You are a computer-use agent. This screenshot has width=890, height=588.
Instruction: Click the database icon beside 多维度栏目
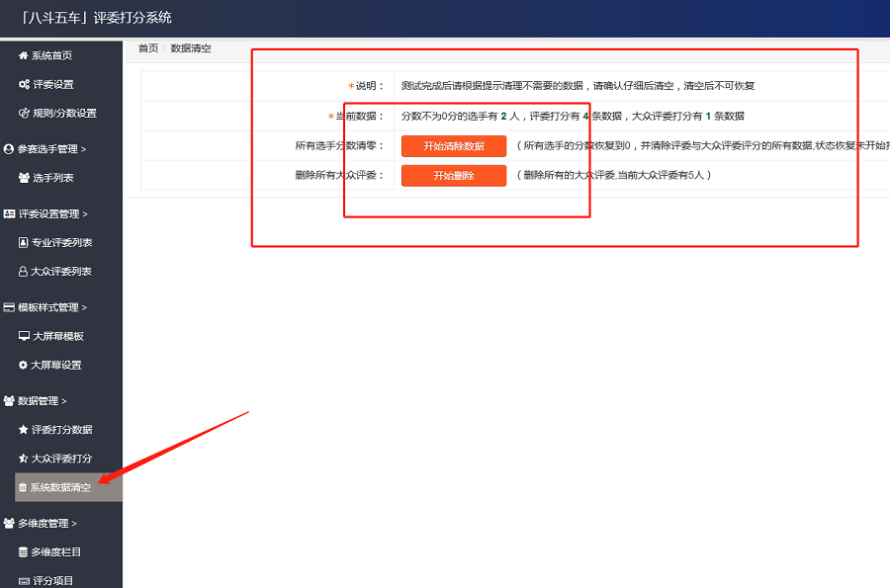click(24, 552)
